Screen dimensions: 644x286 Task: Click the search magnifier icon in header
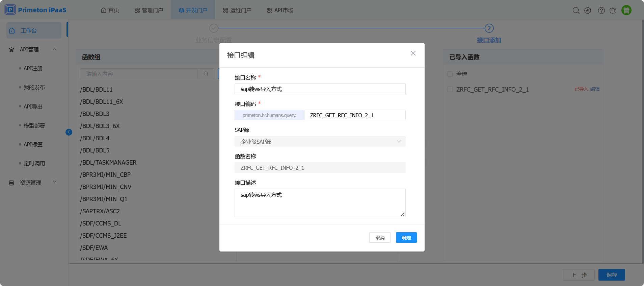pos(576,10)
